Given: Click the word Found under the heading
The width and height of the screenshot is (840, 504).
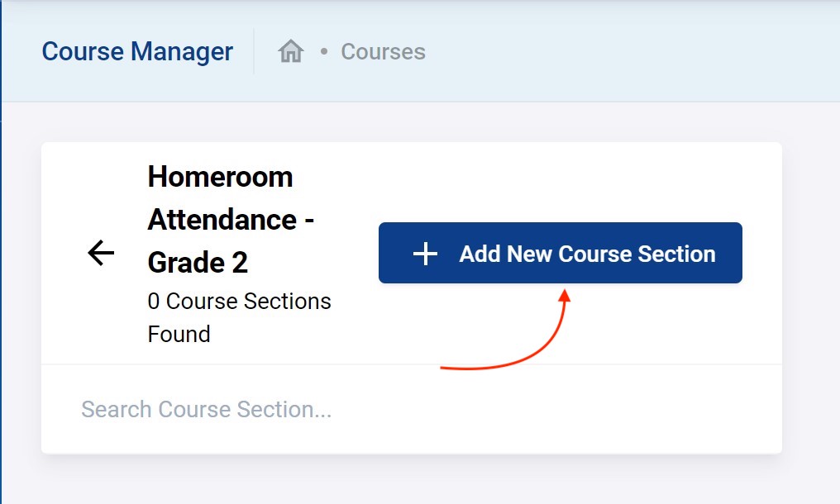Looking at the screenshot, I should click(179, 335).
